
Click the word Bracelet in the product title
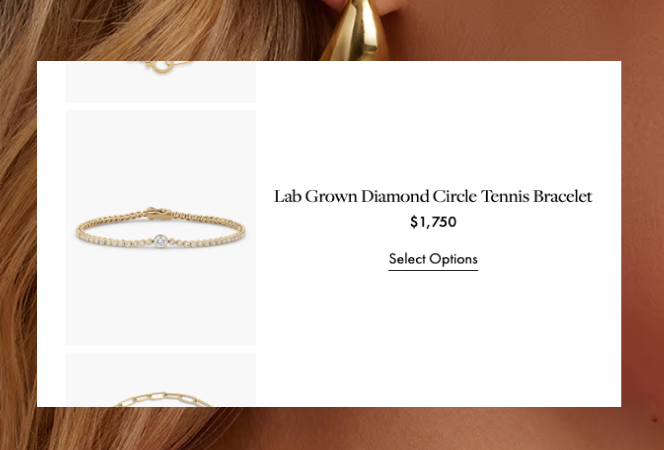point(562,196)
